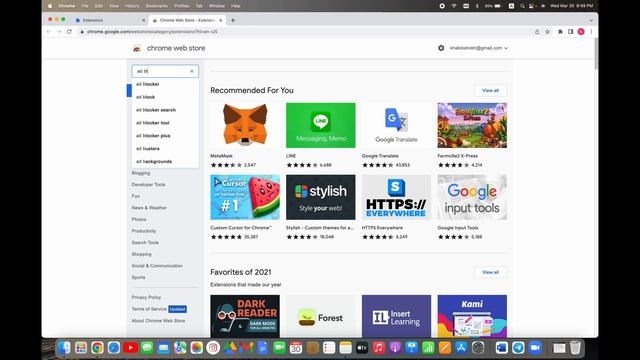Toggle the Chrome side panel icon

571,31
